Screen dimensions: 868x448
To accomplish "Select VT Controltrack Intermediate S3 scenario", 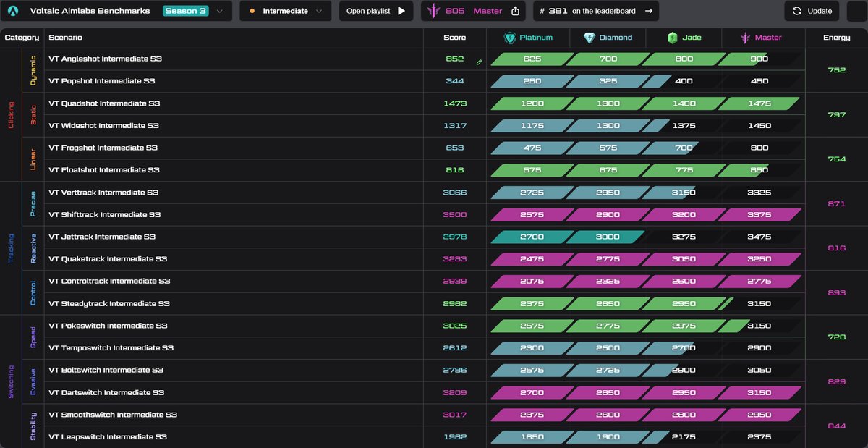I will (109, 281).
